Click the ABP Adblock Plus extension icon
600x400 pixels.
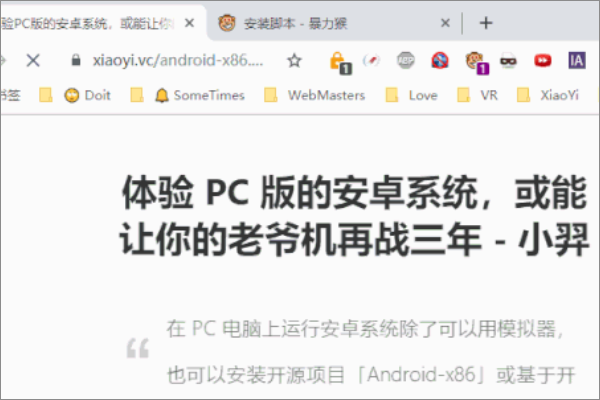click(x=406, y=60)
